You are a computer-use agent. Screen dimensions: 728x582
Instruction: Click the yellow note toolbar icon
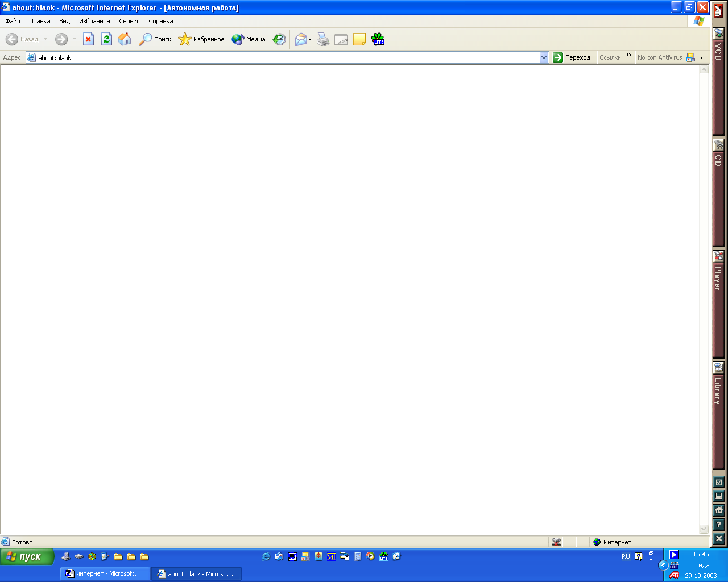point(359,39)
